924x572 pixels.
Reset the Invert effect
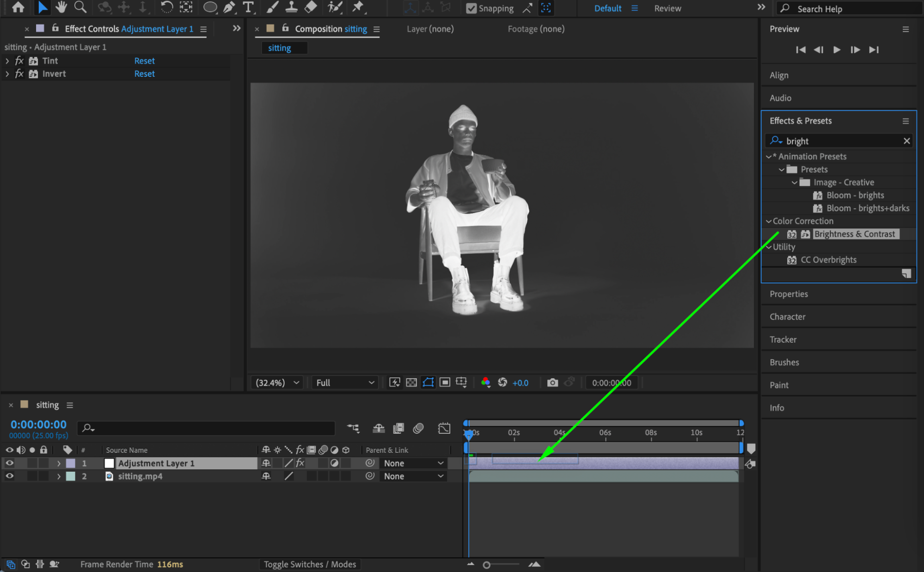tap(144, 74)
